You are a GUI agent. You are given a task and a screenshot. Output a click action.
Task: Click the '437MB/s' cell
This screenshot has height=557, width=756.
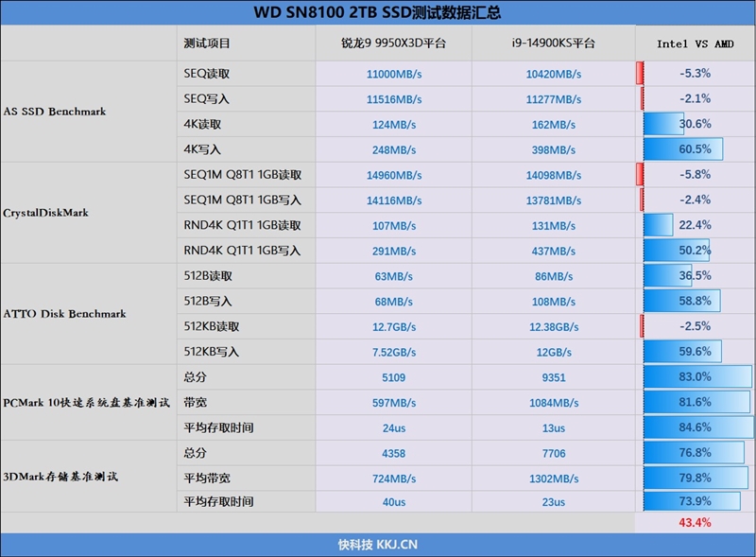point(554,251)
